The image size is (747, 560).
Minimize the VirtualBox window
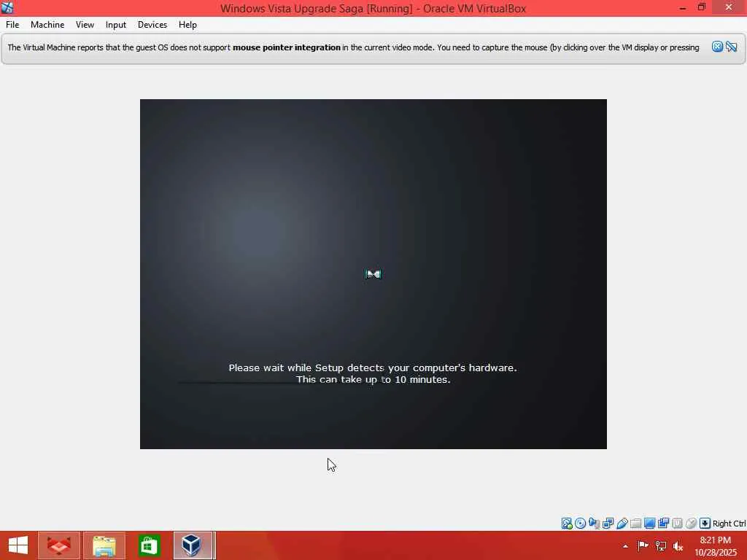pyautogui.click(x=682, y=7)
